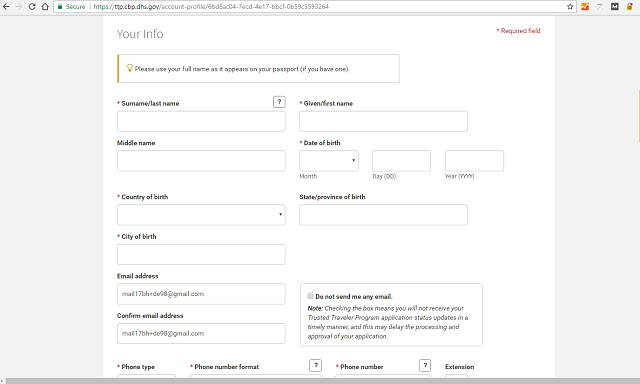View the Secure padlock site info
Image resolution: width=640 pixels, height=384 pixels.
click(x=71, y=7)
